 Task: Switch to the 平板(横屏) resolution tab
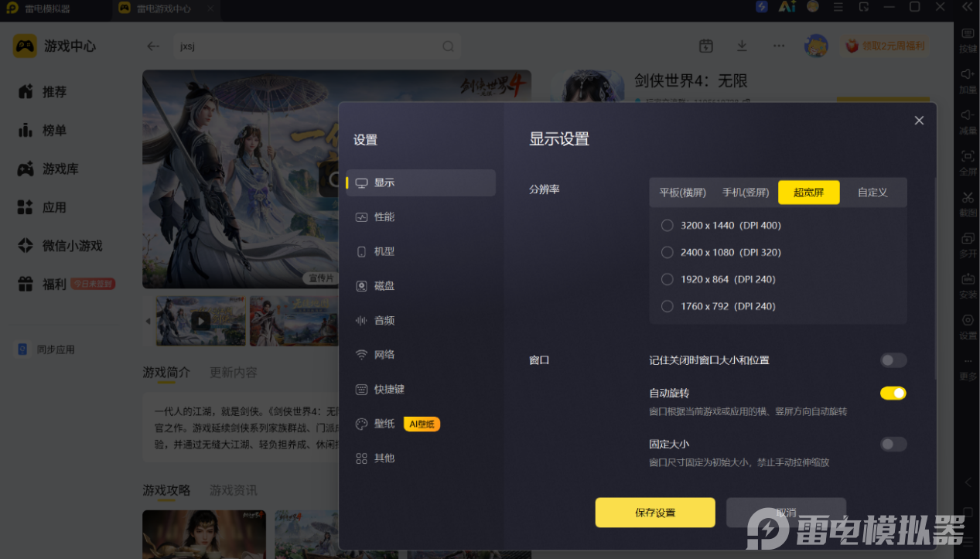(x=682, y=193)
